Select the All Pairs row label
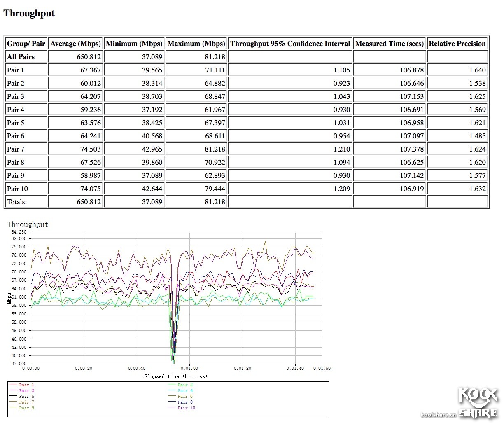Viewport: 504px width, 425px height. (x=21, y=57)
